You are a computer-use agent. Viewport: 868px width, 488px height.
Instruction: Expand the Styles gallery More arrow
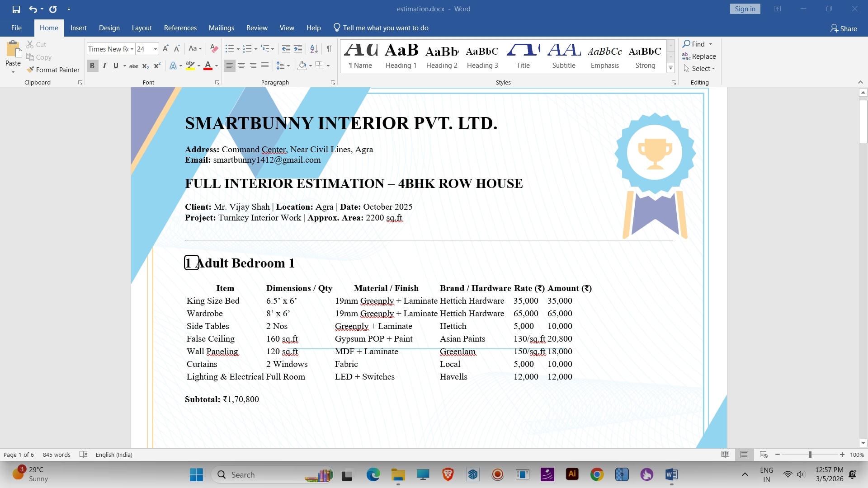671,68
